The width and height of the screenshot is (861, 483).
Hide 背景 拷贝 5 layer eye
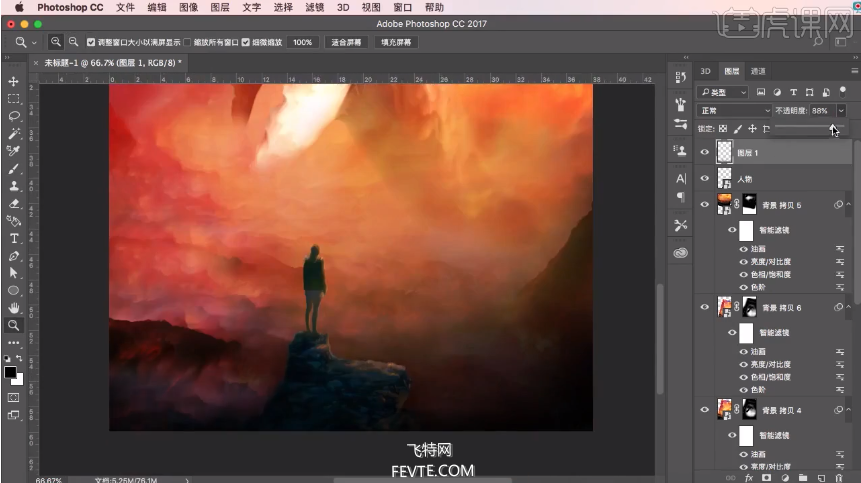point(705,204)
